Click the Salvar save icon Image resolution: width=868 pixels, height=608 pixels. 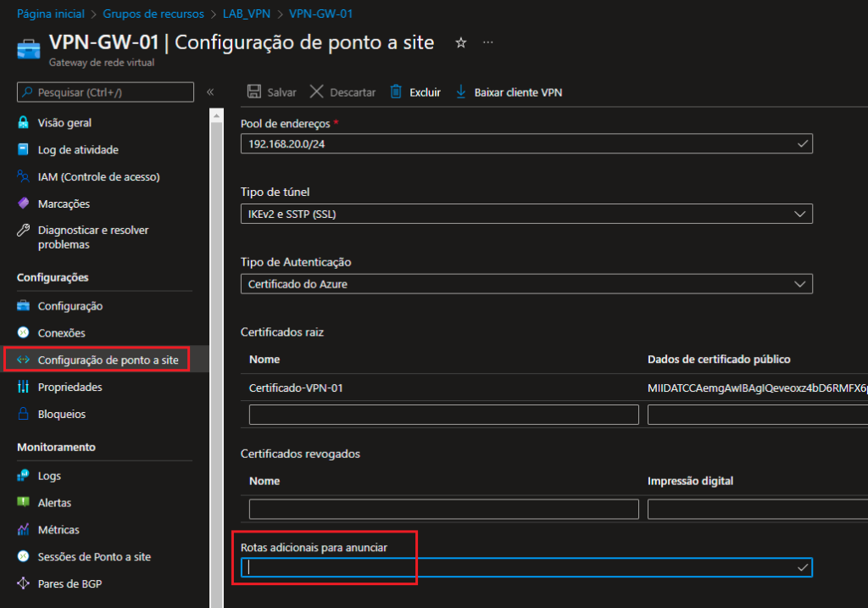253,92
